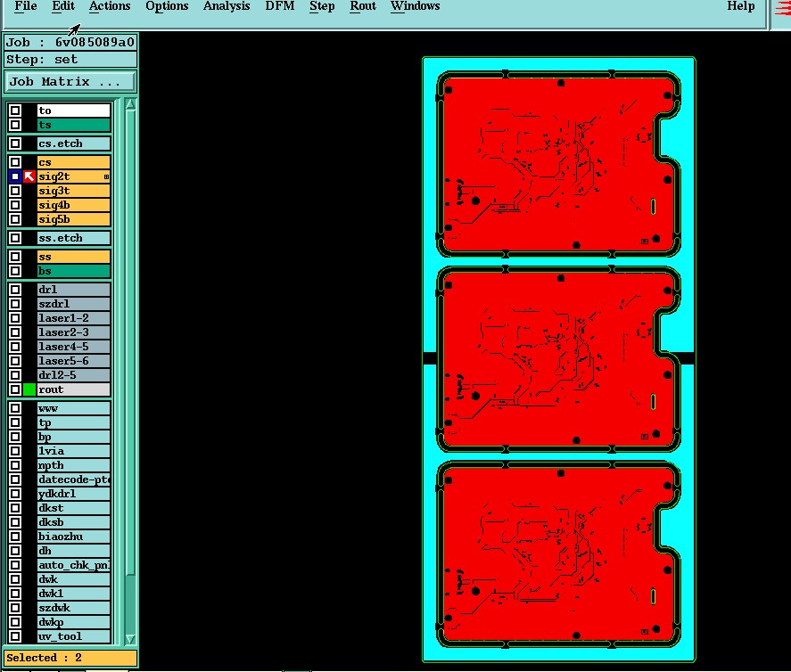Click the red arrow icon beside sig2t
Image resolution: width=791 pixels, height=672 pixels.
[x=29, y=176]
